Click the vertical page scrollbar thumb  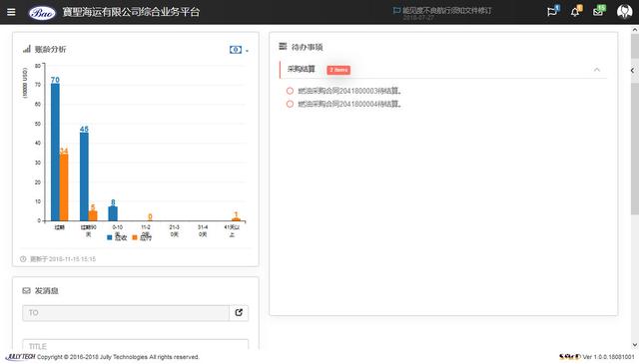635,125
